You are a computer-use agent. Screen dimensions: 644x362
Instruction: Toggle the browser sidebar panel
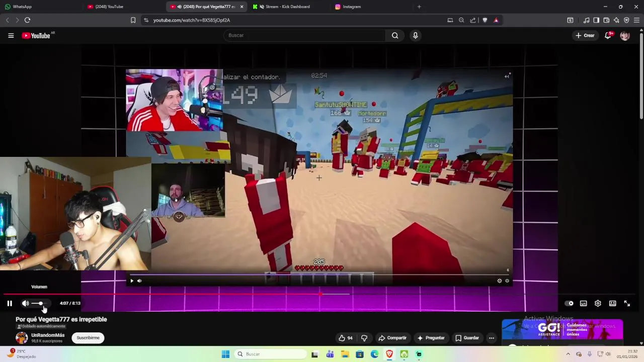tap(596, 20)
